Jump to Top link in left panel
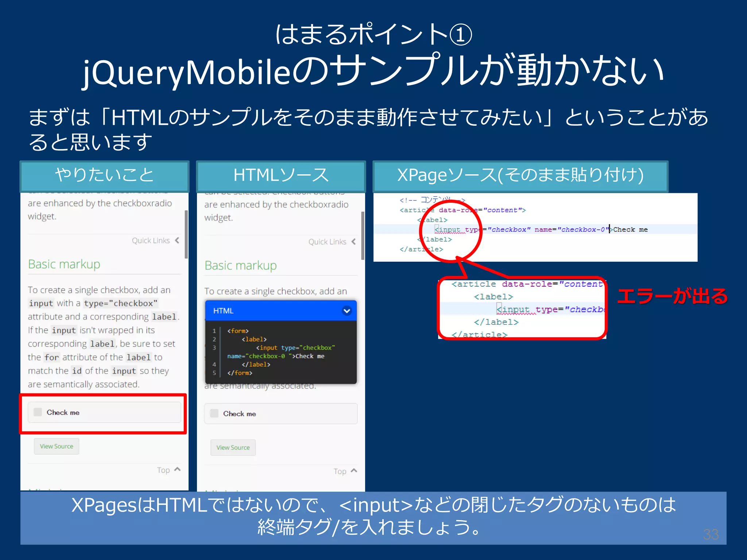 click(x=163, y=470)
